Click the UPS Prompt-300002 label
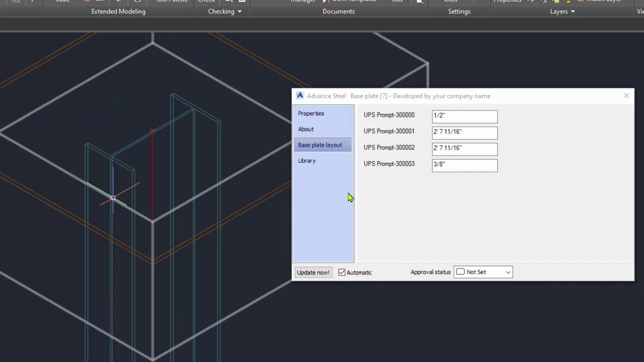This screenshot has width=644, height=362. [389, 147]
